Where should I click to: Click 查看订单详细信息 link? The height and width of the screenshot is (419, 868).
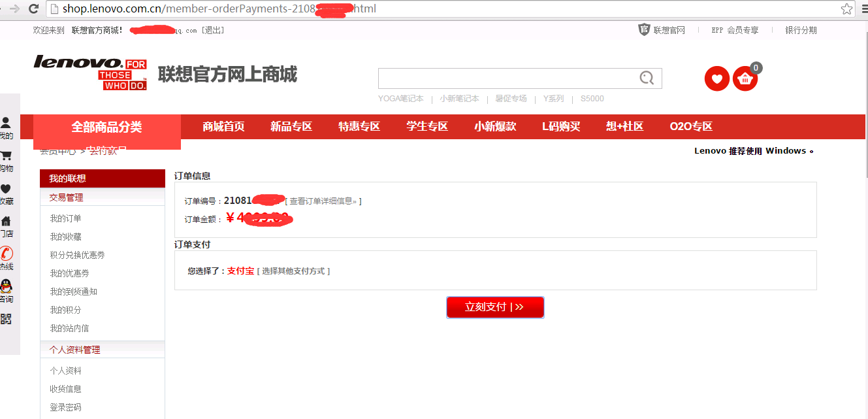(323, 201)
